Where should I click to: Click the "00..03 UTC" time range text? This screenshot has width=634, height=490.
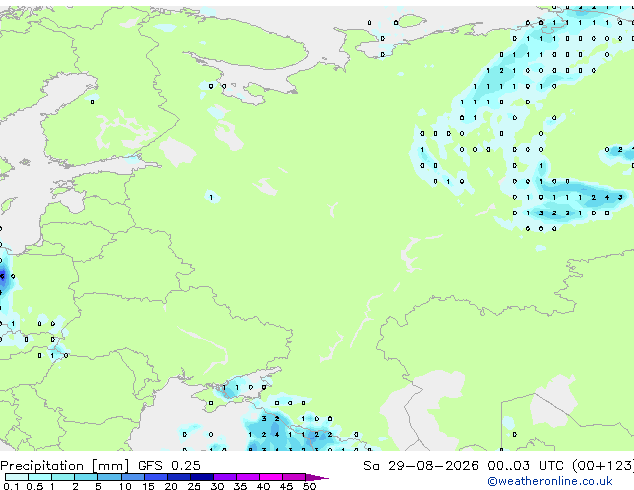coord(525,466)
